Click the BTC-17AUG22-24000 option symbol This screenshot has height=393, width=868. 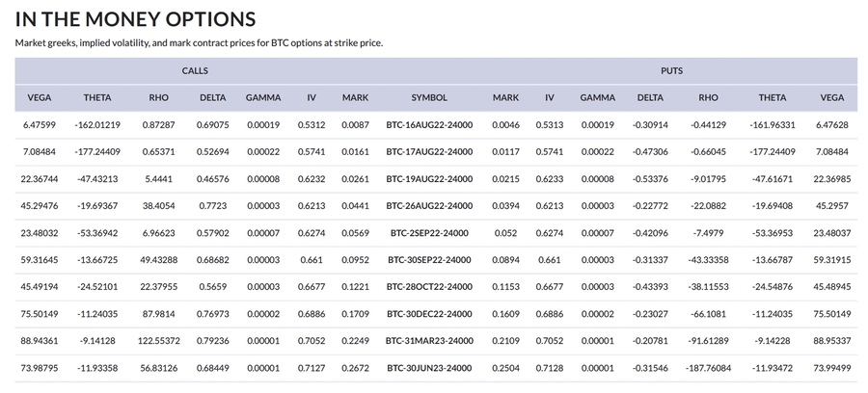[x=429, y=151]
